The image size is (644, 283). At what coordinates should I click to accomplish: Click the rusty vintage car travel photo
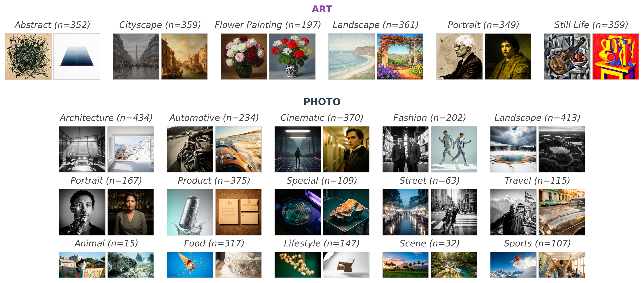coord(562,212)
